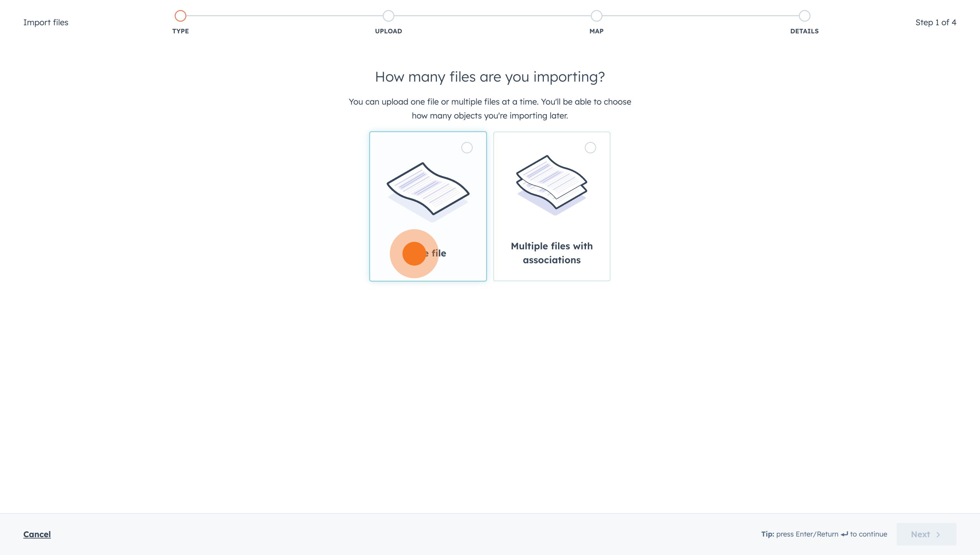
Task: Click the Cancel link
Action: coord(37,534)
